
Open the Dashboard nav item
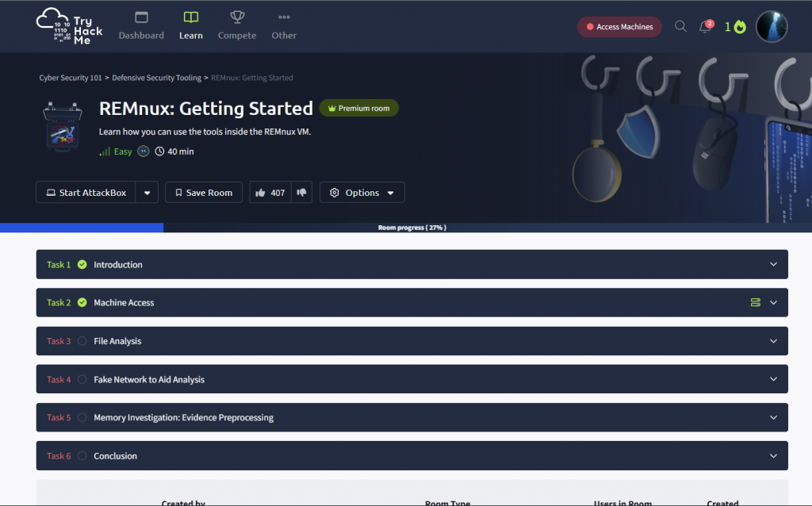(x=141, y=26)
